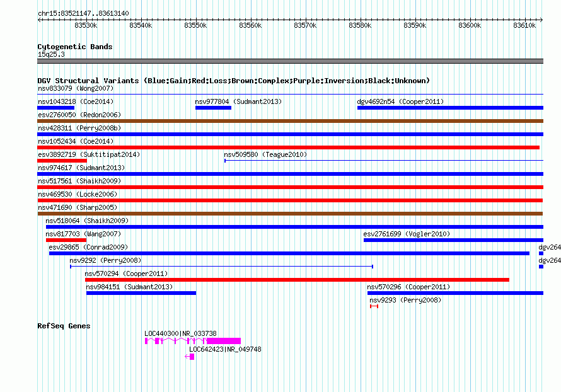Screen dimensions: 561x392
Task: Click the nsv974617 blue gain bar
Action: [290, 174]
